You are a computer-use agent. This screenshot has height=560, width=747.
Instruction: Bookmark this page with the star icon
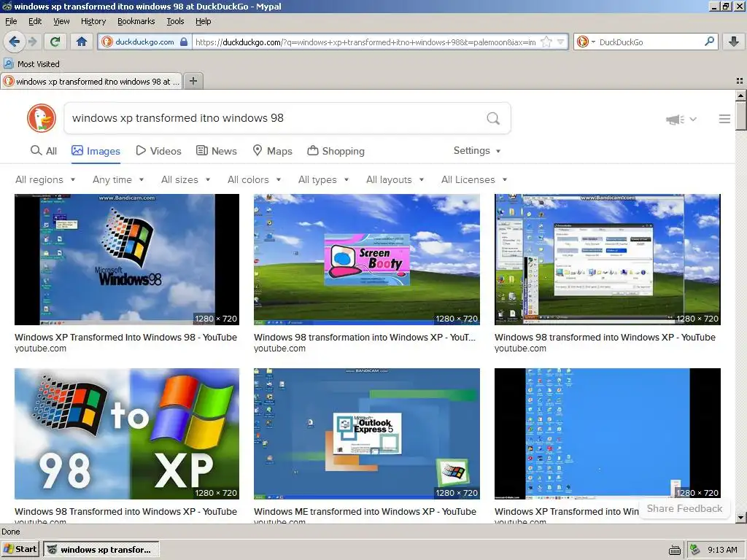tap(546, 42)
